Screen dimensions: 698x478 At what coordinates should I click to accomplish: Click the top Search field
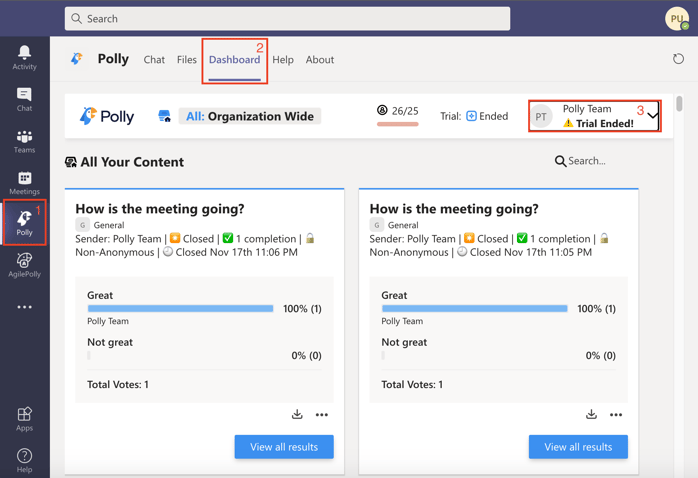pyautogui.click(x=288, y=19)
